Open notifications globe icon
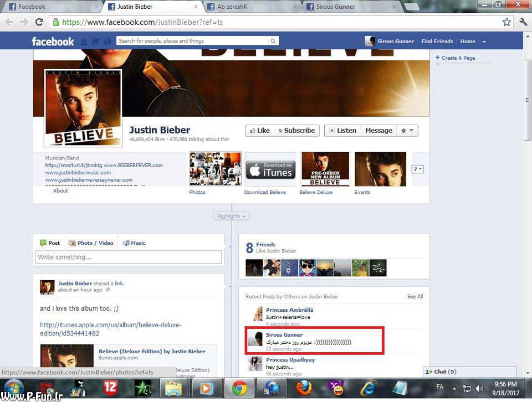532x402 pixels. (x=107, y=42)
